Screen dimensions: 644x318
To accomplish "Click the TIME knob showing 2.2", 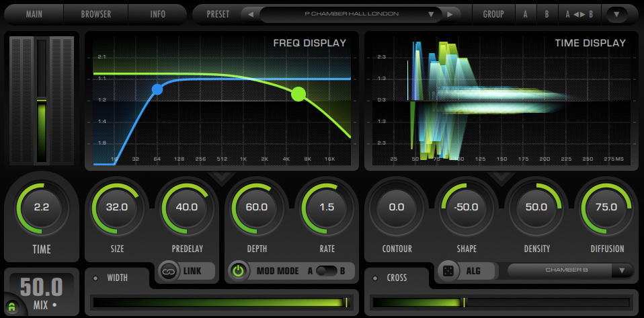I will [x=42, y=208].
